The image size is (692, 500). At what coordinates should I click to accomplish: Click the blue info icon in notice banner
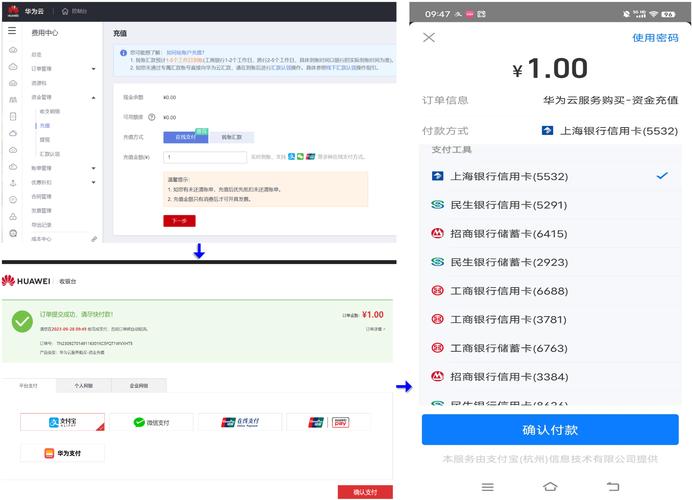[x=123, y=53]
